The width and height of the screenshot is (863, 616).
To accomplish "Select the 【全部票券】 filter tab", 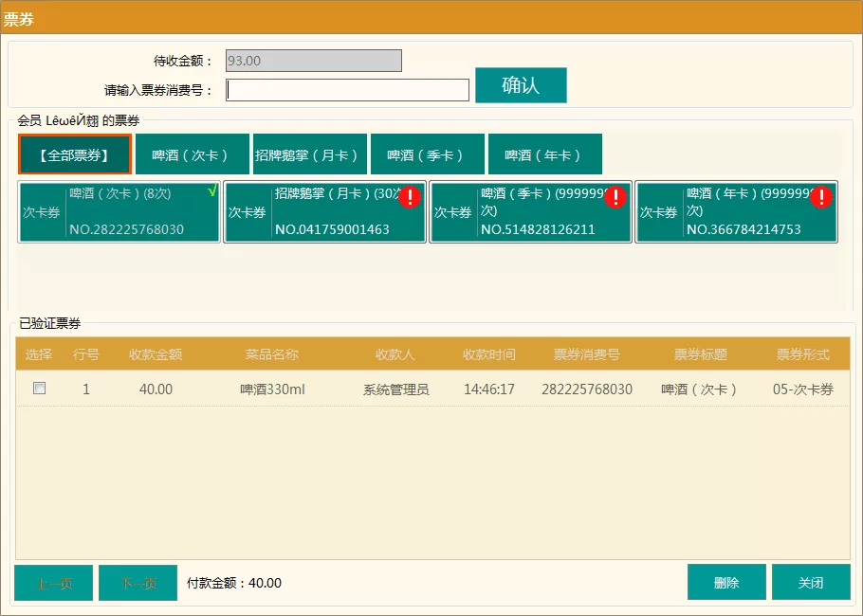I will 75,154.
